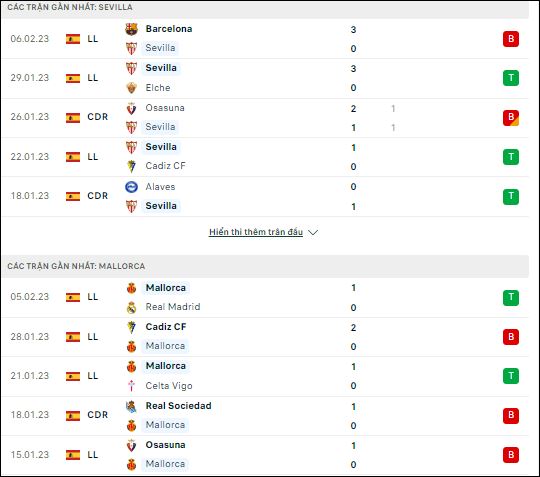Click the red B badge for Barcelona match
The image size is (540, 477).
[x=511, y=39]
